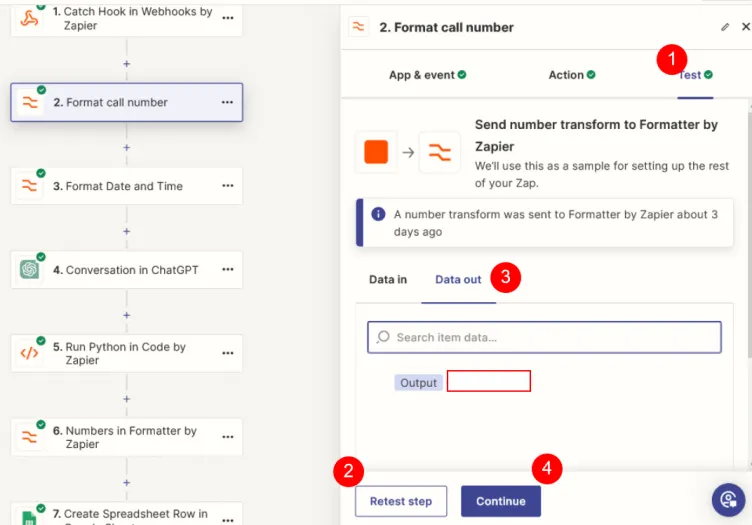The image size is (752, 525).
Task: Click the Formatter icon on step 2
Action: (30, 102)
